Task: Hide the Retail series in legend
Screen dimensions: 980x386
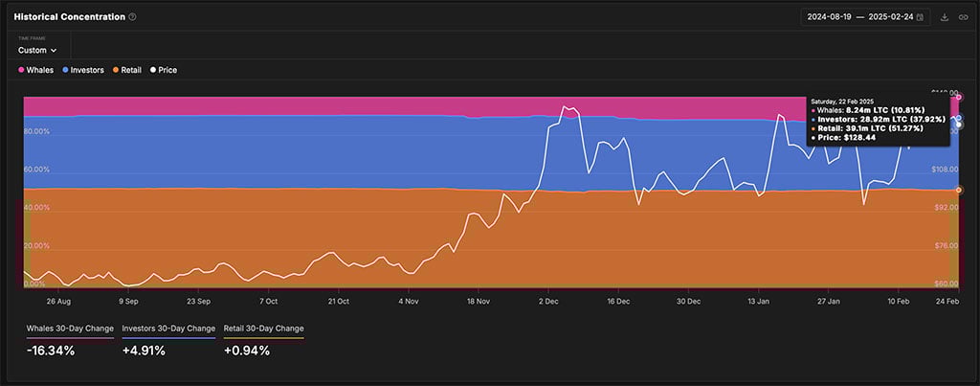Action: 130,70
